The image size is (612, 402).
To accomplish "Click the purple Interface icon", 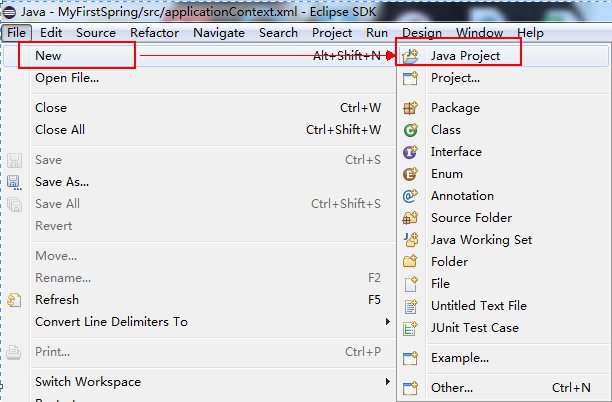I will tap(410, 152).
